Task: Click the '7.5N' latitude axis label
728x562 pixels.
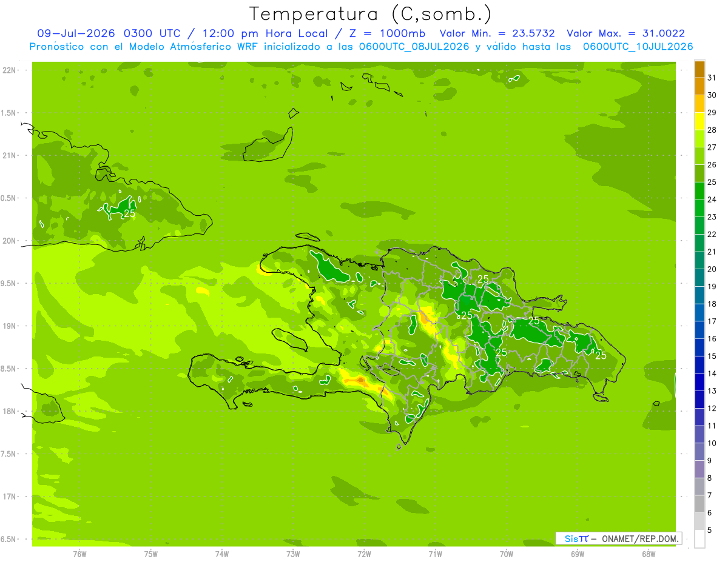Action: coord(9,454)
